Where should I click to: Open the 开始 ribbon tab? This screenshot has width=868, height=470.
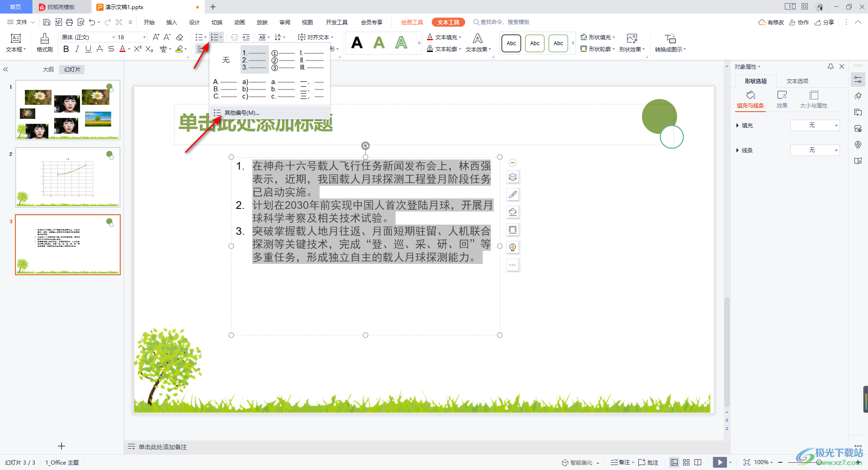coord(149,22)
